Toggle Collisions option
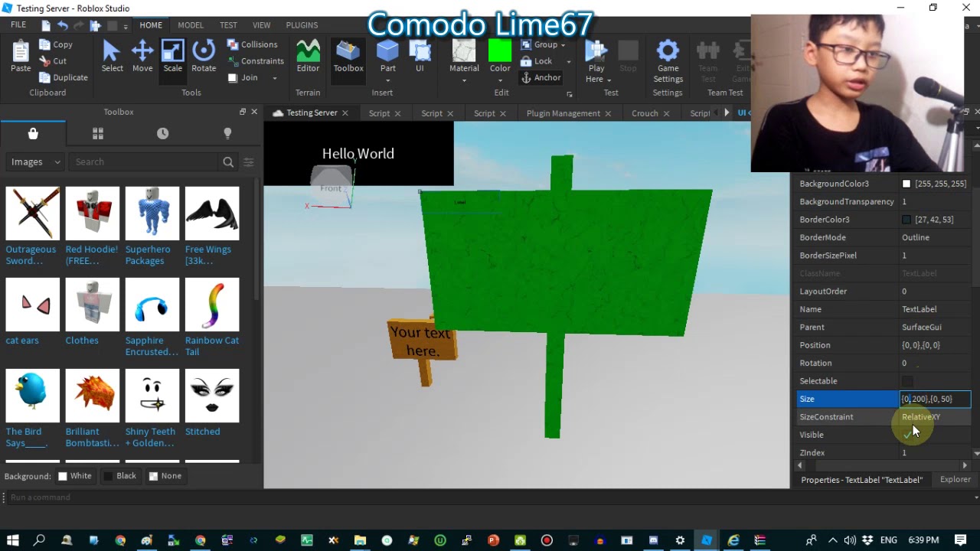 [252, 44]
